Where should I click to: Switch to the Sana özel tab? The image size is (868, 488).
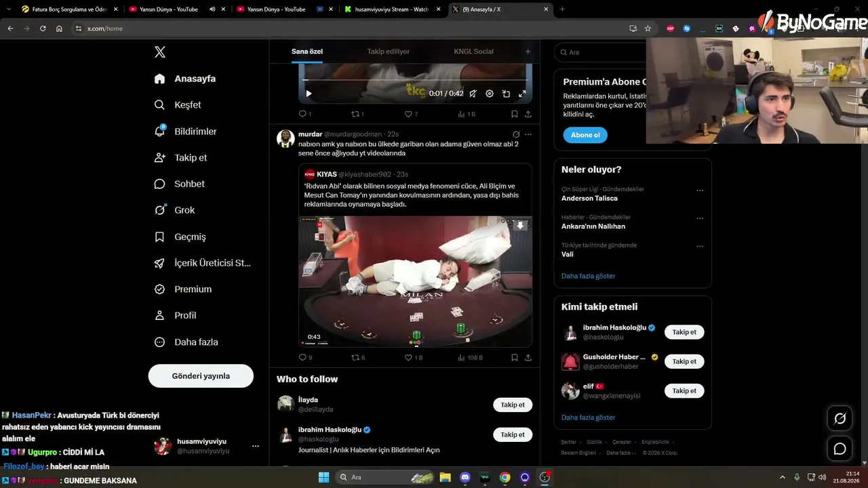pyautogui.click(x=307, y=52)
